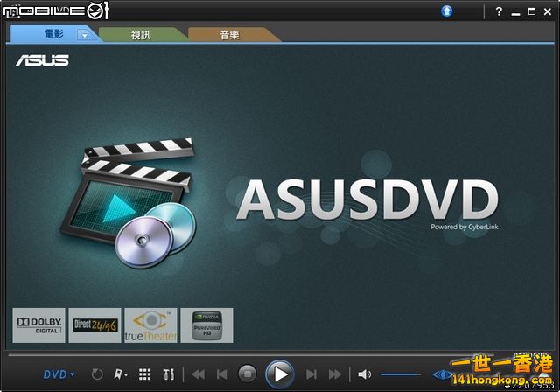Click the Stop playback button
The height and width of the screenshot is (392, 560).
pyautogui.click(x=248, y=374)
